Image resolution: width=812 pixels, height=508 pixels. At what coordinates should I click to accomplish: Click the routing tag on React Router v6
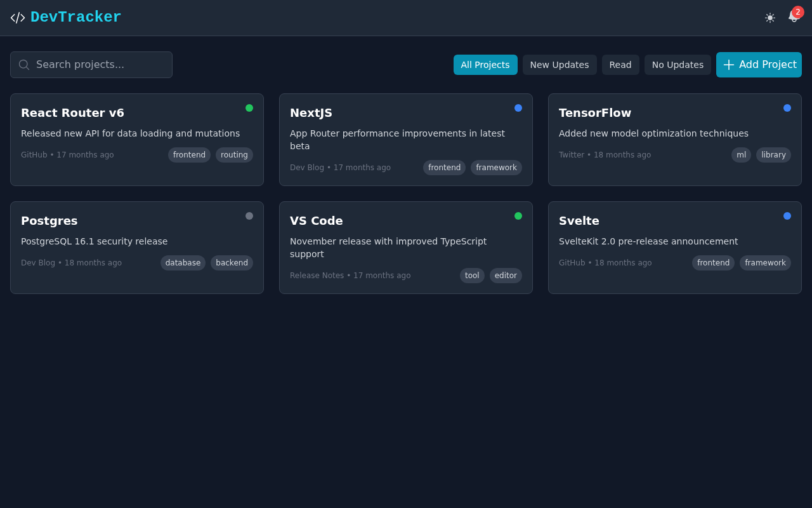pos(234,155)
